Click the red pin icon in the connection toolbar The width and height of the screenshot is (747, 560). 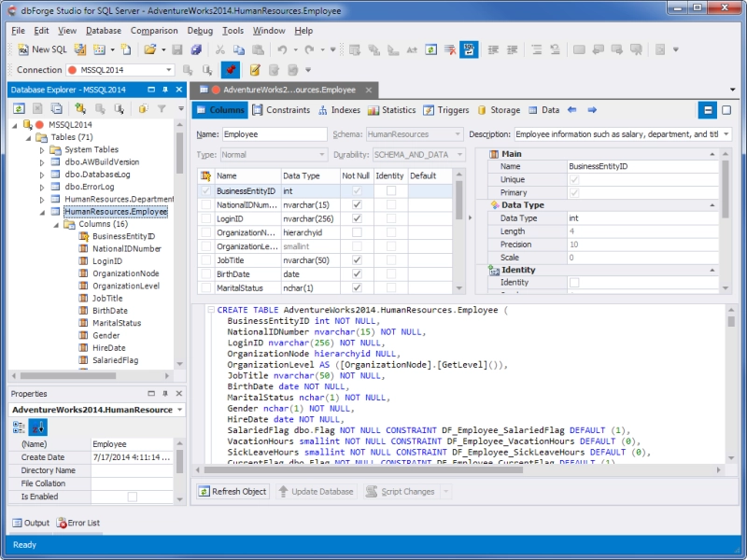click(x=231, y=70)
